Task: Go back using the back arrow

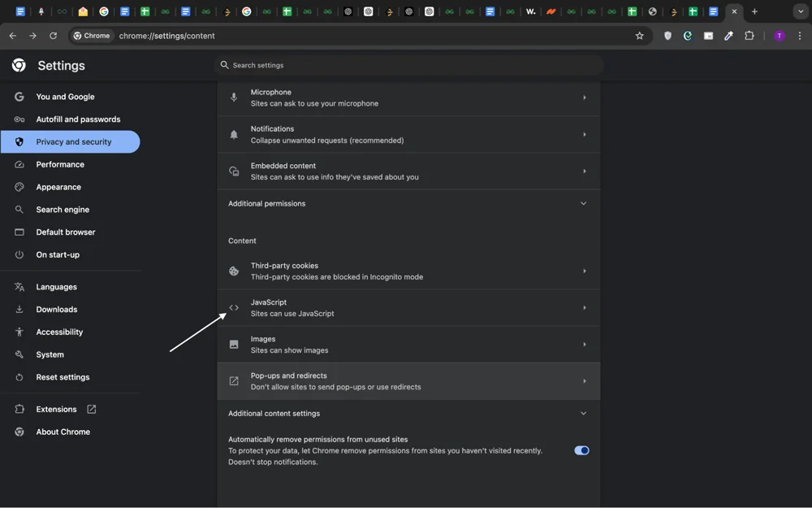Action: click(x=12, y=36)
